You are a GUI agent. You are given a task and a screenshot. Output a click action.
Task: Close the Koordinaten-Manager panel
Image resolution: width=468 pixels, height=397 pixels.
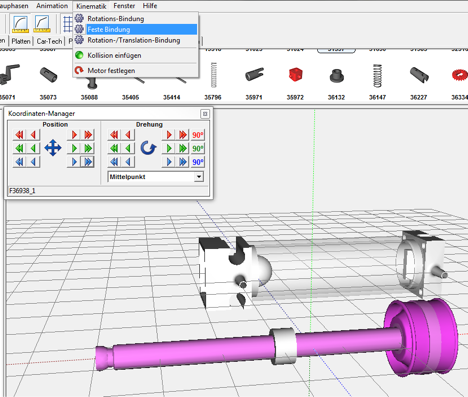pyautogui.click(x=205, y=114)
